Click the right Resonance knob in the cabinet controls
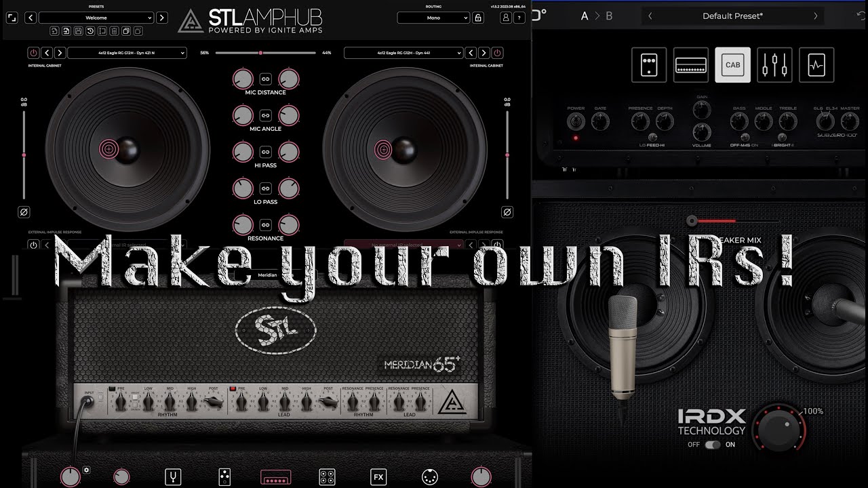The height and width of the screenshot is (488, 868). pyautogui.click(x=289, y=225)
